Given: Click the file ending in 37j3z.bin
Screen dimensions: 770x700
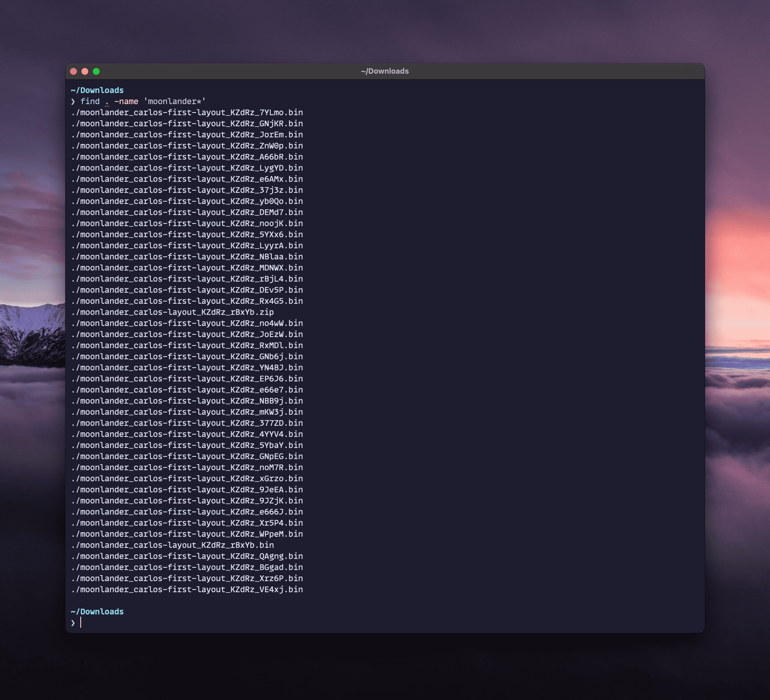Looking at the screenshot, I should coord(187,190).
